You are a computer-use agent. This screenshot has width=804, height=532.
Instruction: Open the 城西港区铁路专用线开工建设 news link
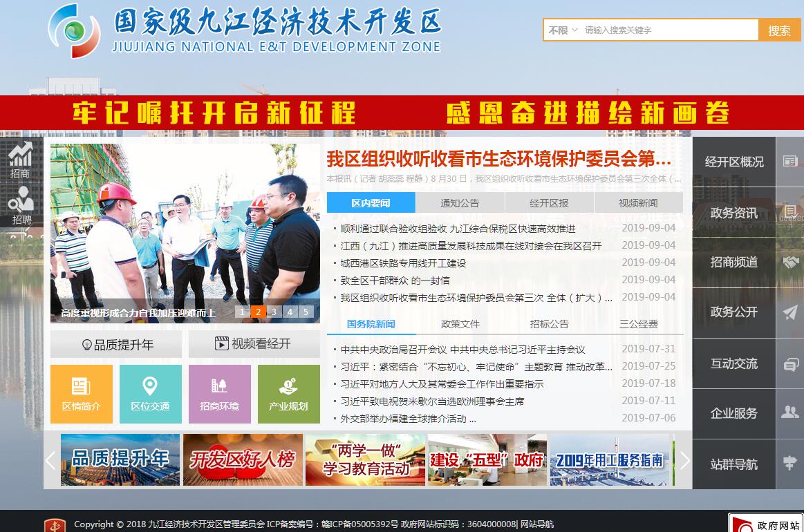coord(403,263)
